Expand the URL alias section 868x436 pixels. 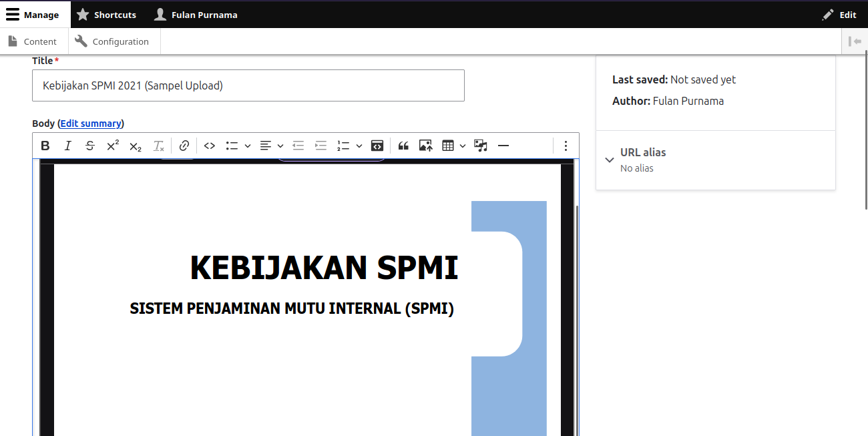716,160
